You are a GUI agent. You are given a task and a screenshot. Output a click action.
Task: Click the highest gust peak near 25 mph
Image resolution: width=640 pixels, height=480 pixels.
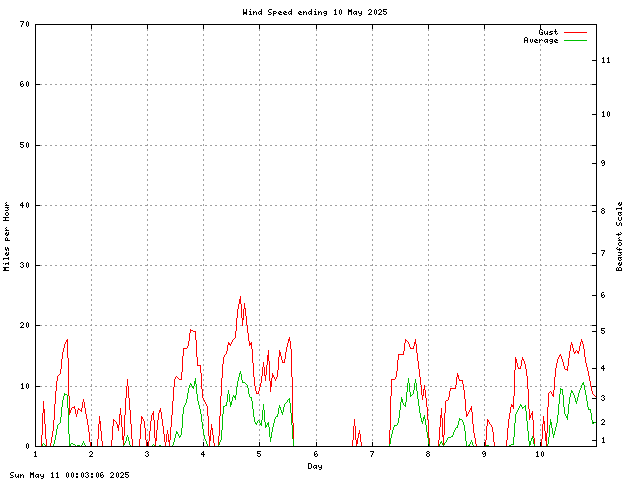click(x=240, y=297)
